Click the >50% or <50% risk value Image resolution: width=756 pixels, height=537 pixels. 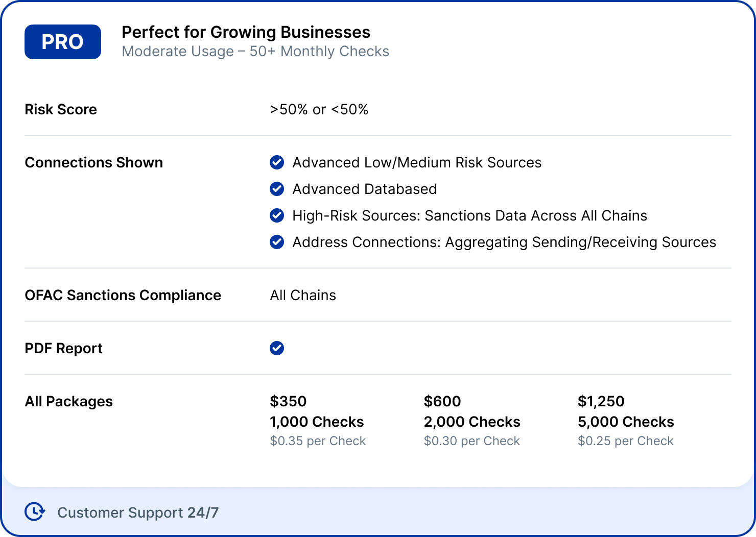[x=319, y=109]
